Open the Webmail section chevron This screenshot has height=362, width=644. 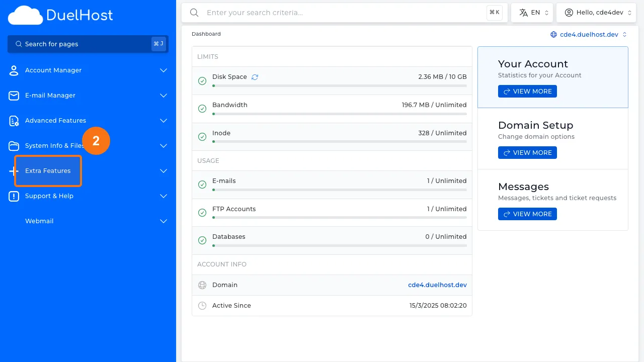[x=163, y=221]
